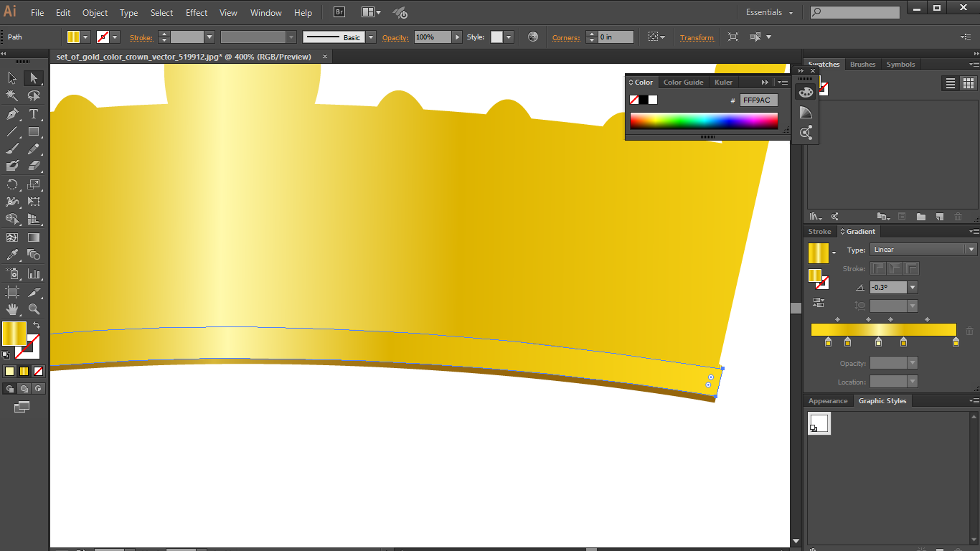Screen dimensions: 980x551
Task: Select the Direct Selection tool
Action: 34,77
